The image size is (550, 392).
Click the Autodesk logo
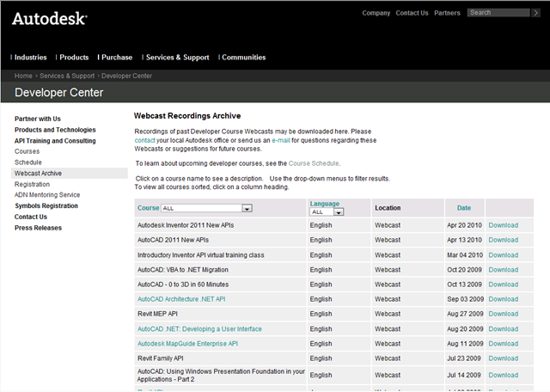[47, 18]
